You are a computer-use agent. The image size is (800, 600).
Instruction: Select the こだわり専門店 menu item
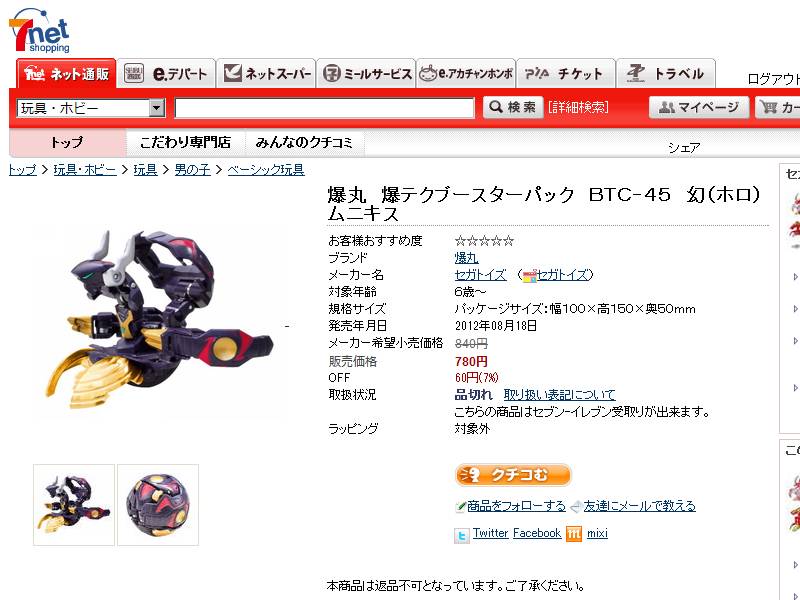[x=186, y=142]
